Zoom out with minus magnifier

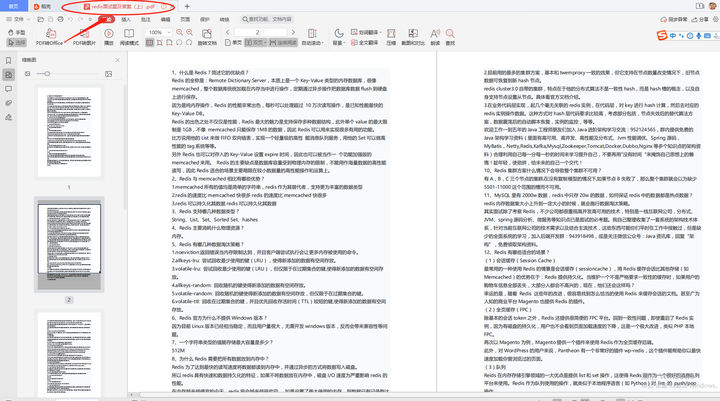click(x=180, y=33)
